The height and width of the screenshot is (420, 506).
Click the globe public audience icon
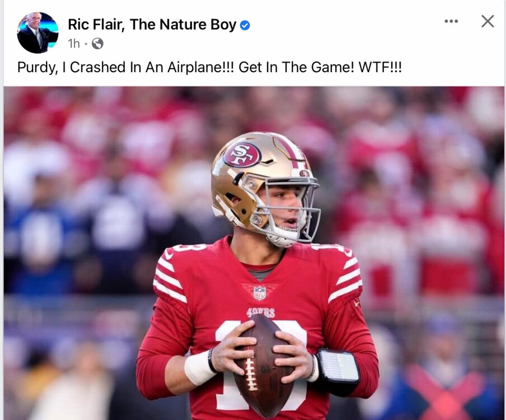pos(97,43)
